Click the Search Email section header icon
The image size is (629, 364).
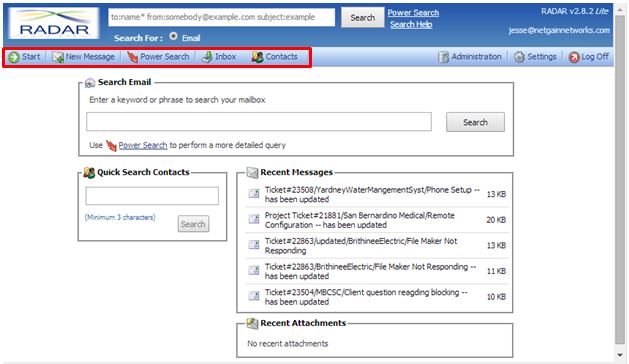tap(90, 83)
